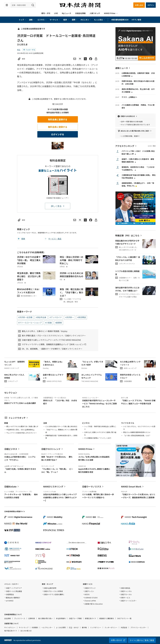Click the 詳しく見る button
This screenshot has width=160, height=644.
click(57, 206)
